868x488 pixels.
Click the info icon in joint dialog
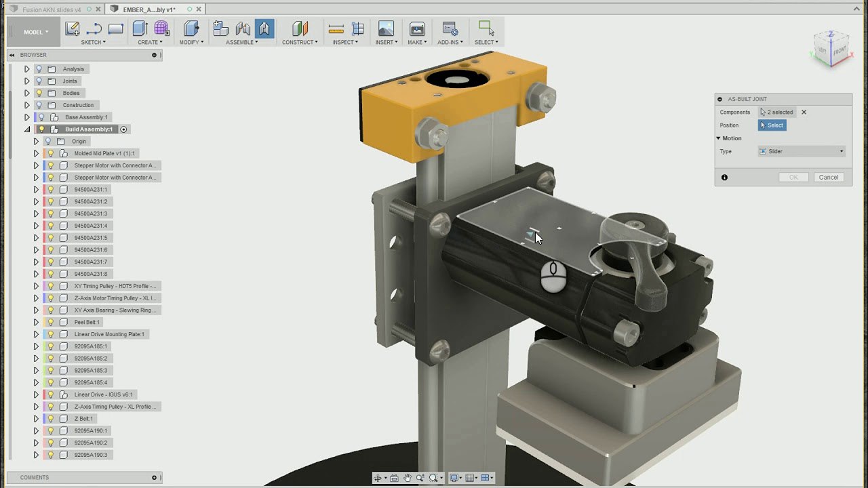724,178
